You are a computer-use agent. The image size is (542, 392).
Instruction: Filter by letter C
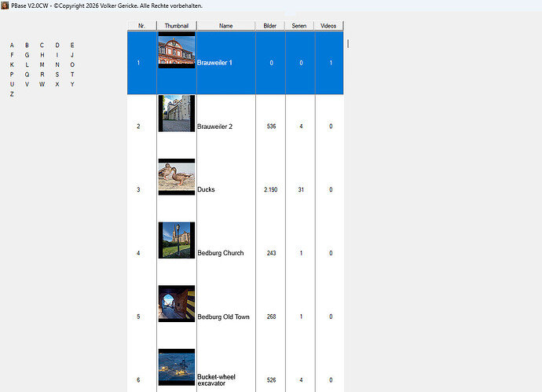(x=42, y=46)
